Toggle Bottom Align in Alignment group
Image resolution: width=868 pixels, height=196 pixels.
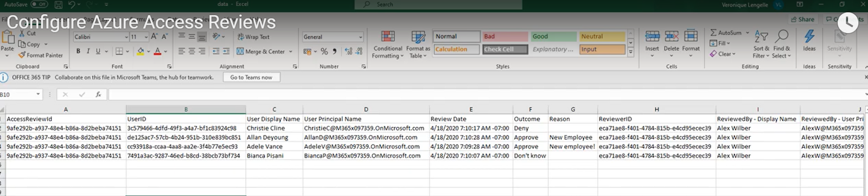(202, 36)
